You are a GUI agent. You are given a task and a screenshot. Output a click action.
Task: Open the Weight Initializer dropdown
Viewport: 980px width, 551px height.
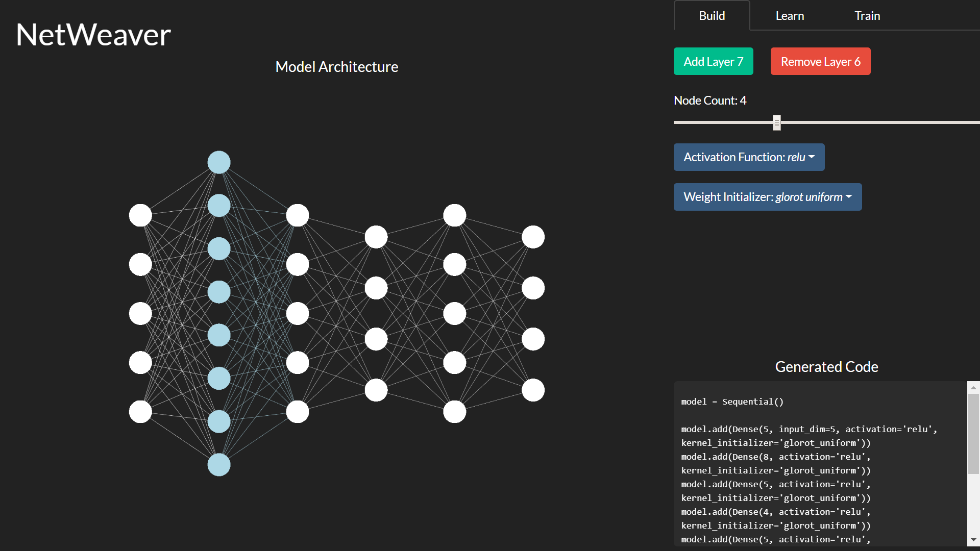coord(767,197)
